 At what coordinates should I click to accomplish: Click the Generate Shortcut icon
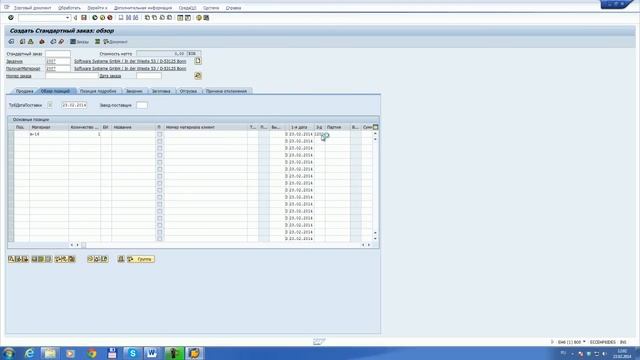tap(188, 18)
